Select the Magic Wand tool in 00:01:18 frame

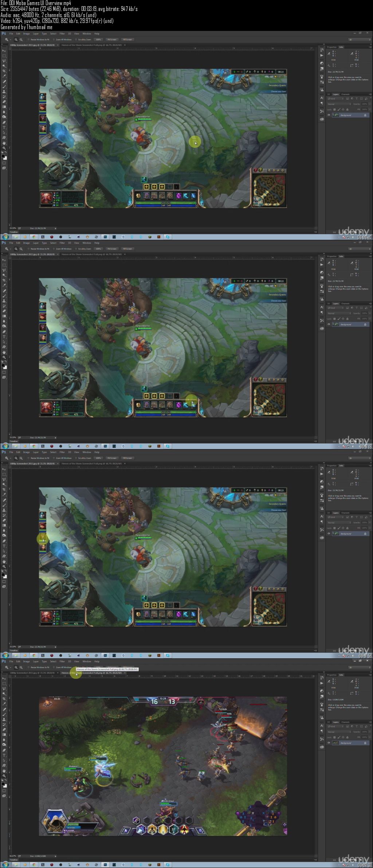[4, 275]
